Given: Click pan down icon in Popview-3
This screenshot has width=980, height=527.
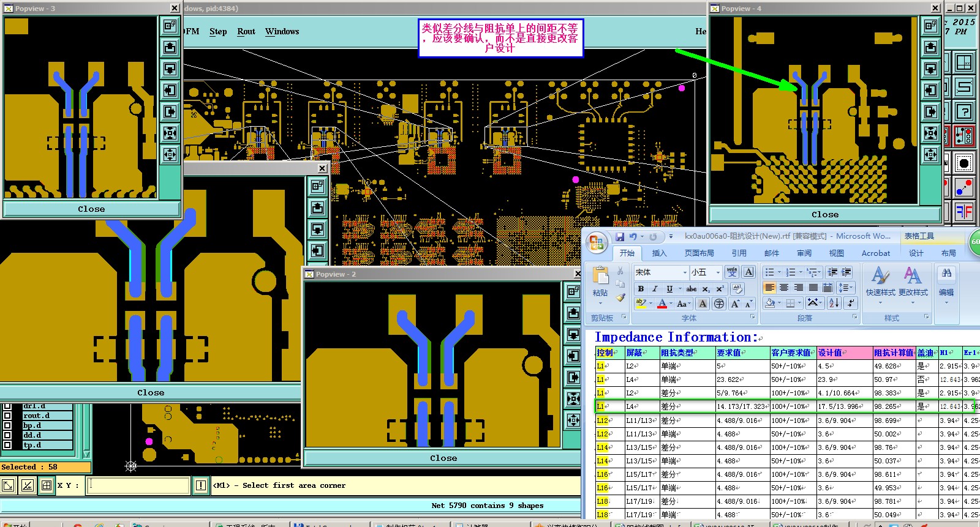Looking at the screenshot, I should click(x=170, y=69).
